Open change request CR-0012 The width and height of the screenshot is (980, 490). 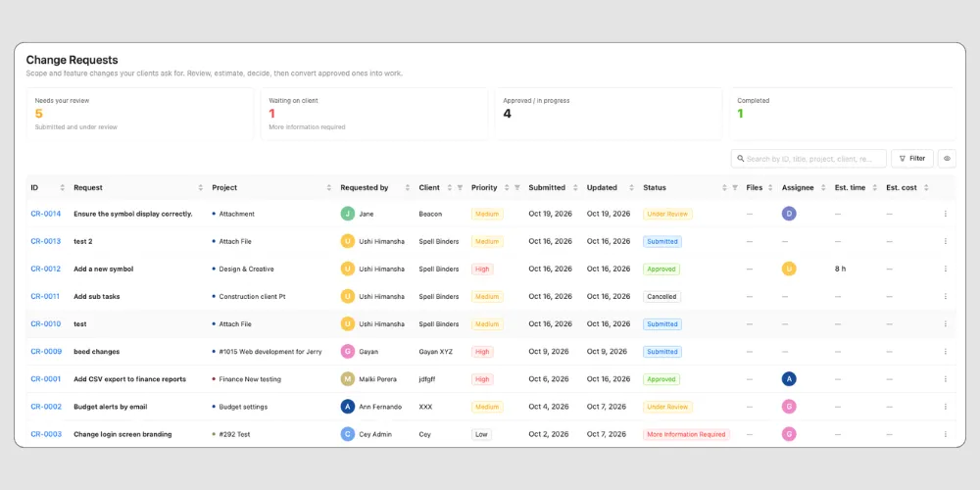[x=46, y=269]
